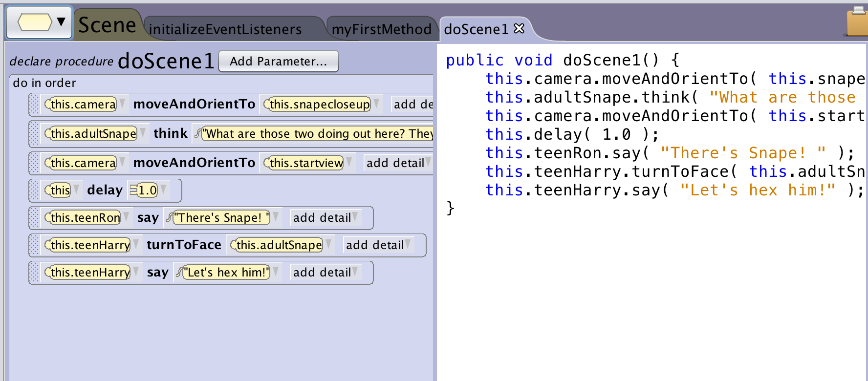Open this.adultSnape target dropdown on turnToFace row

click(328, 245)
